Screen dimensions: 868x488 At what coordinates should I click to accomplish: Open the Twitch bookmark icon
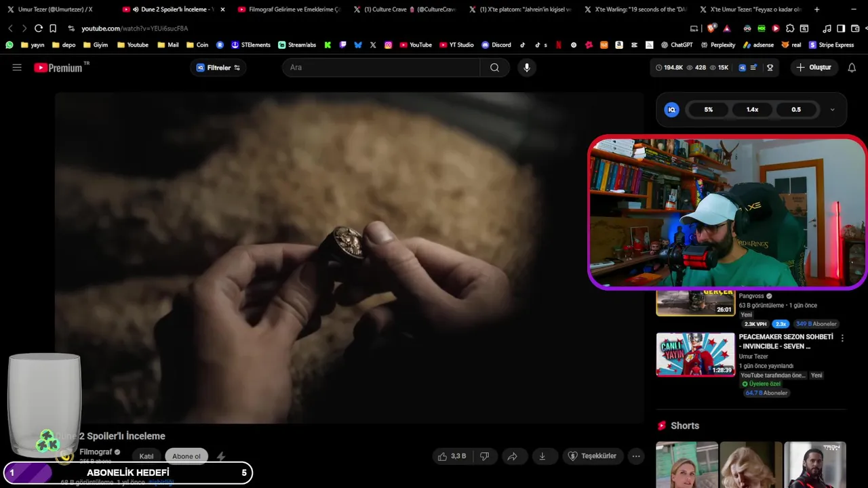[x=343, y=45]
